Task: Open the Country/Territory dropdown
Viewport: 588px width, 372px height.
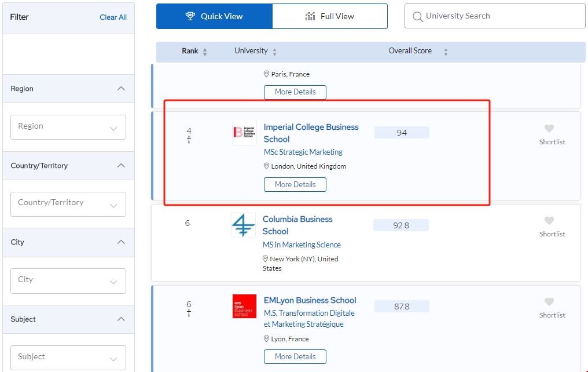Action: [x=68, y=204]
